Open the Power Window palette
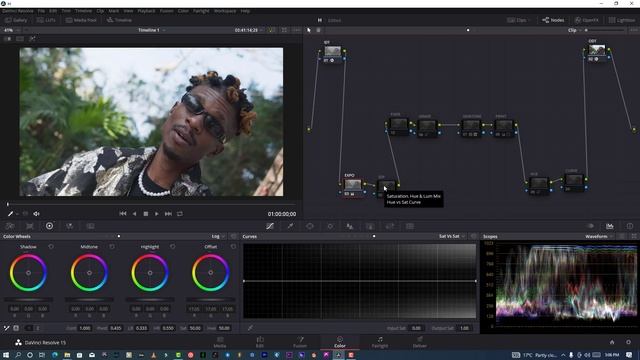This screenshot has height=360, width=640. coord(310,226)
